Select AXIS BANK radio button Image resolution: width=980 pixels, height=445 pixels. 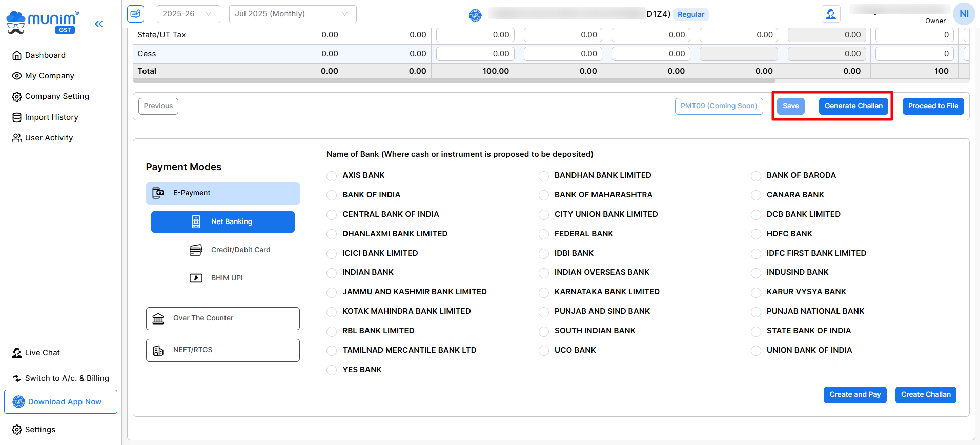click(x=332, y=176)
